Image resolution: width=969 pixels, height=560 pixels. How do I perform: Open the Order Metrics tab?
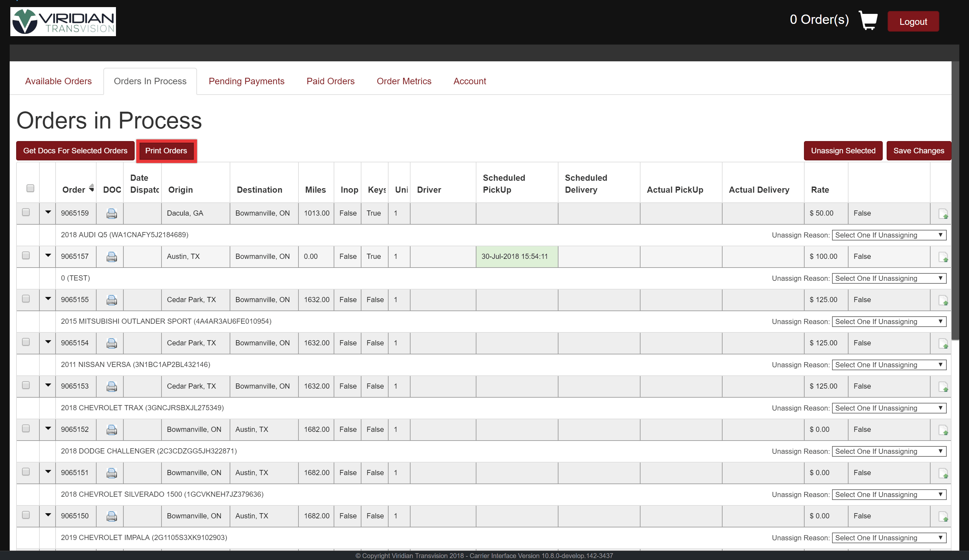404,81
